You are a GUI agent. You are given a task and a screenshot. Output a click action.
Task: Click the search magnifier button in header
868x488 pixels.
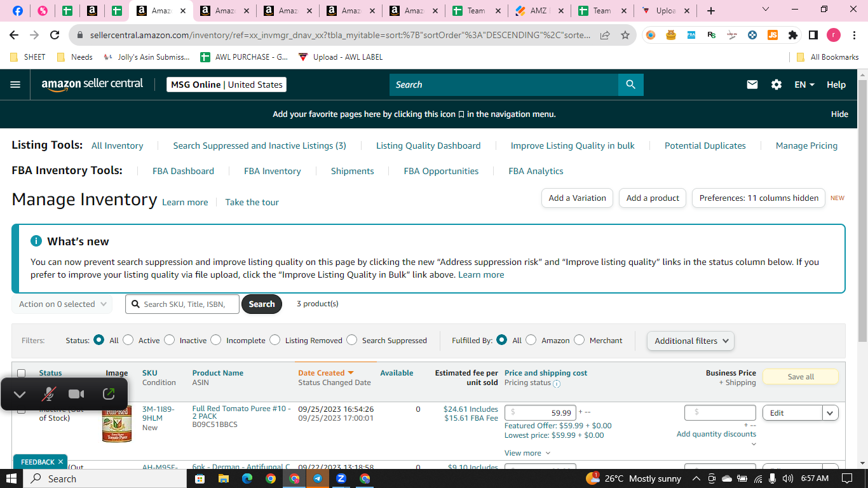coord(630,85)
